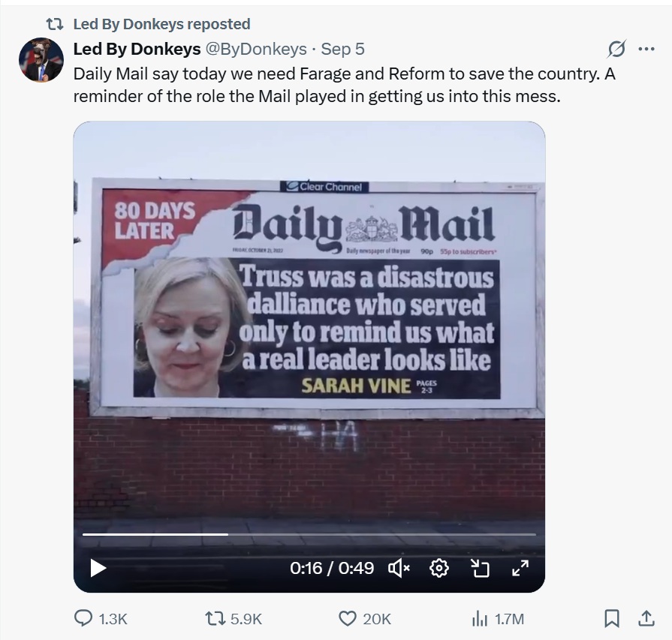This screenshot has height=640, width=672.
Task: Open video in picture-in-picture mode
Action: click(480, 569)
